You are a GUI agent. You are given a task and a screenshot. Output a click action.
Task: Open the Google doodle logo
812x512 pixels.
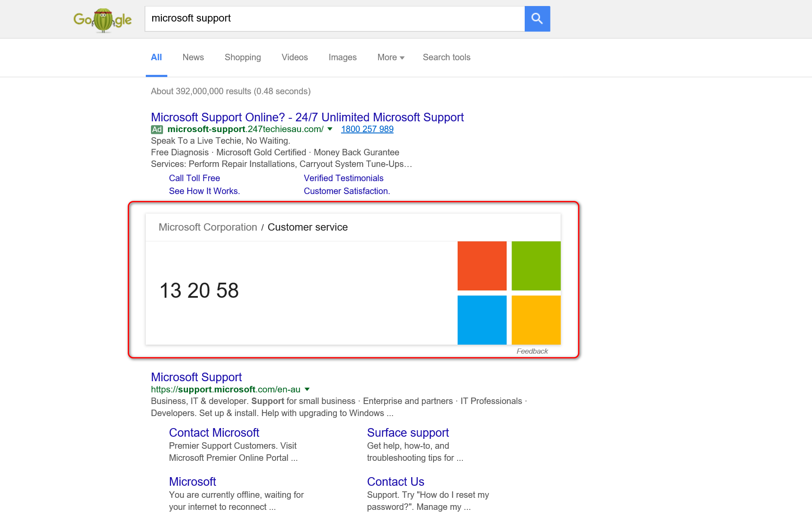[102, 20]
